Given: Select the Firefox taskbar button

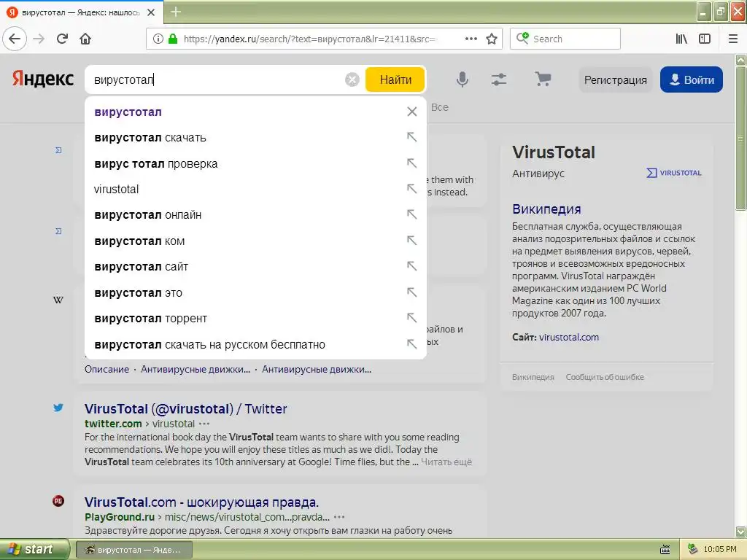Looking at the screenshot, I should pos(134,550).
